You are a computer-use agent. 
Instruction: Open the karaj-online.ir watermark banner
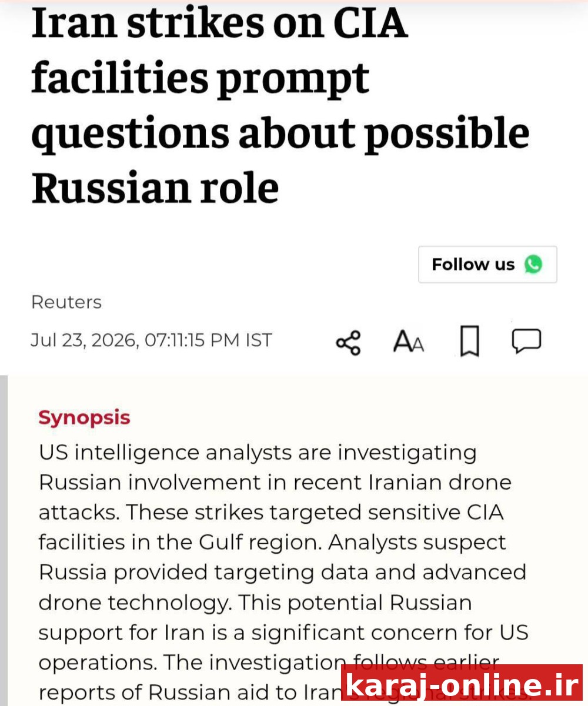pyautogui.click(x=462, y=685)
